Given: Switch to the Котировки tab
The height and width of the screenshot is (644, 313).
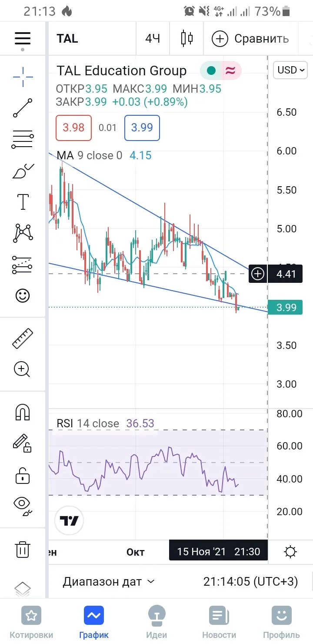Looking at the screenshot, I should coord(31,622).
